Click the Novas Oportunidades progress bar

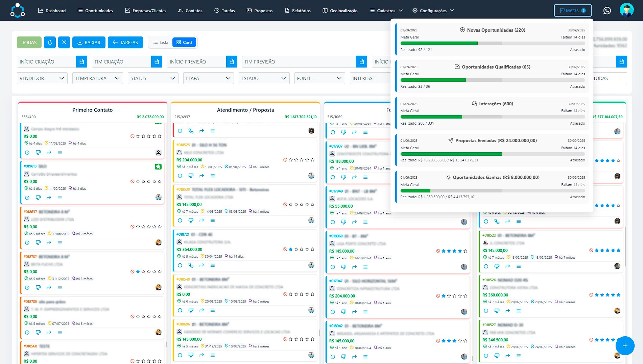[492, 43]
